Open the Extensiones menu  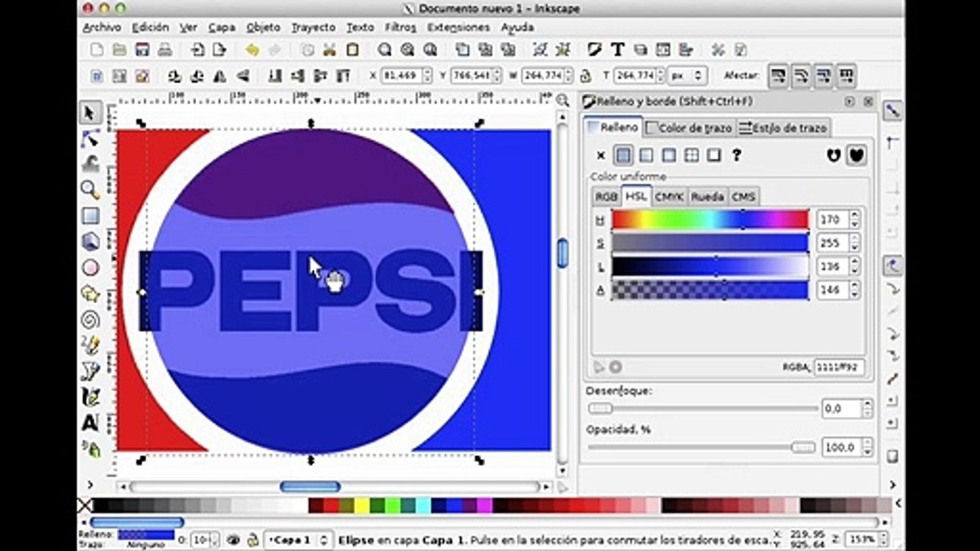pos(459,27)
